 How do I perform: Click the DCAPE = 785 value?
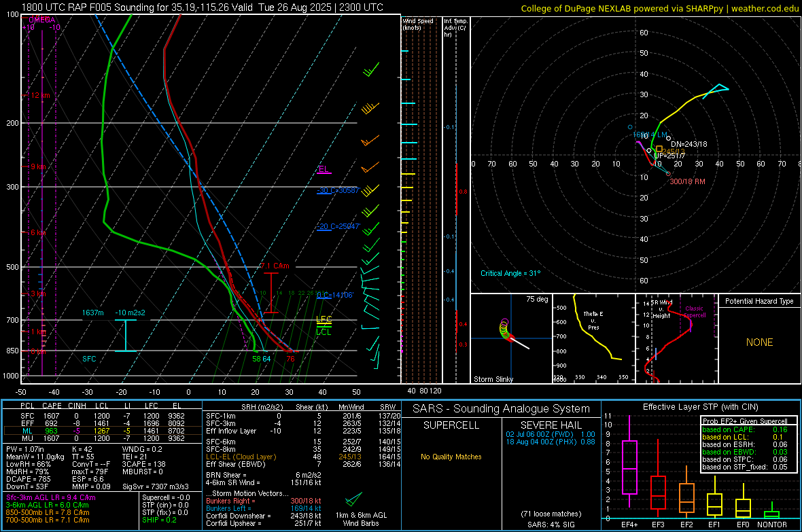click(x=29, y=479)
